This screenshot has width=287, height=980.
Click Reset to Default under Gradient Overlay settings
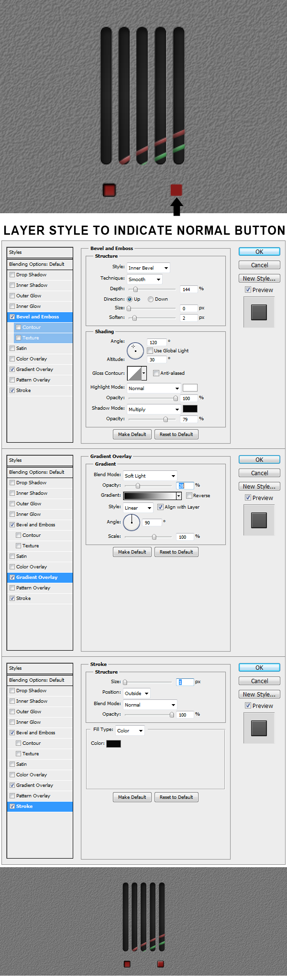[176, 552]
